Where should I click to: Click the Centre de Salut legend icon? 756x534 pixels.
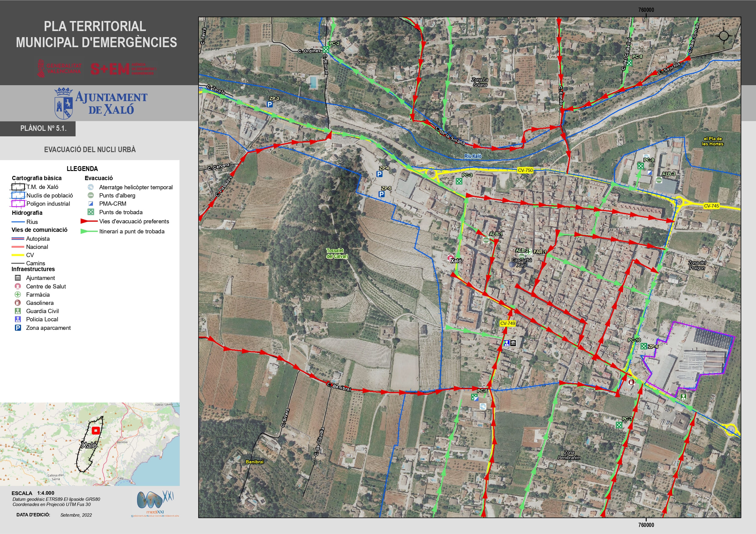(x=18, y=286)
